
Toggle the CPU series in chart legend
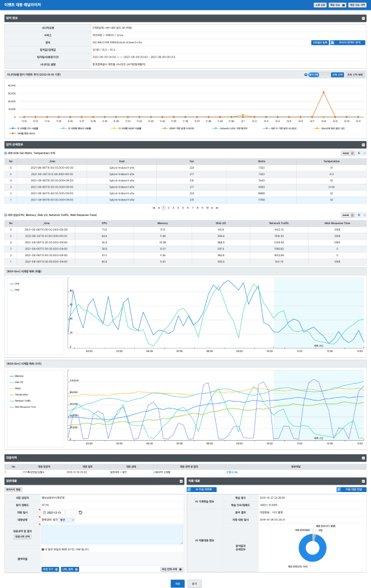coord(17,283)
